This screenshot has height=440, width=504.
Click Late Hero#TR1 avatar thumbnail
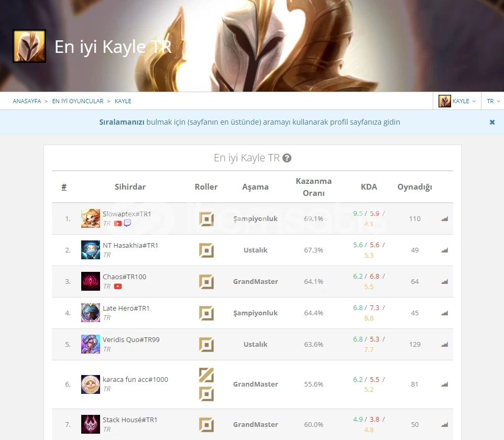pos(91,313)
